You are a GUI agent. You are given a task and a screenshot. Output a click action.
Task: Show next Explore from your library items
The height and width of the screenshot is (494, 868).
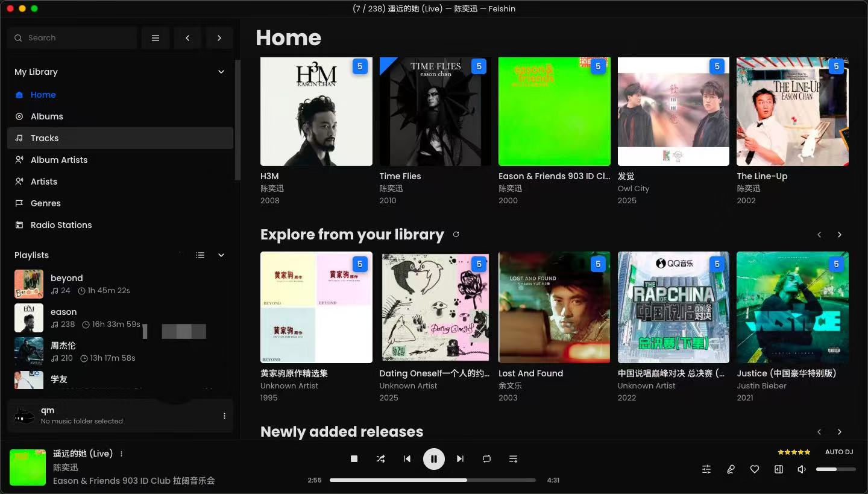click(x=840, y=235)
